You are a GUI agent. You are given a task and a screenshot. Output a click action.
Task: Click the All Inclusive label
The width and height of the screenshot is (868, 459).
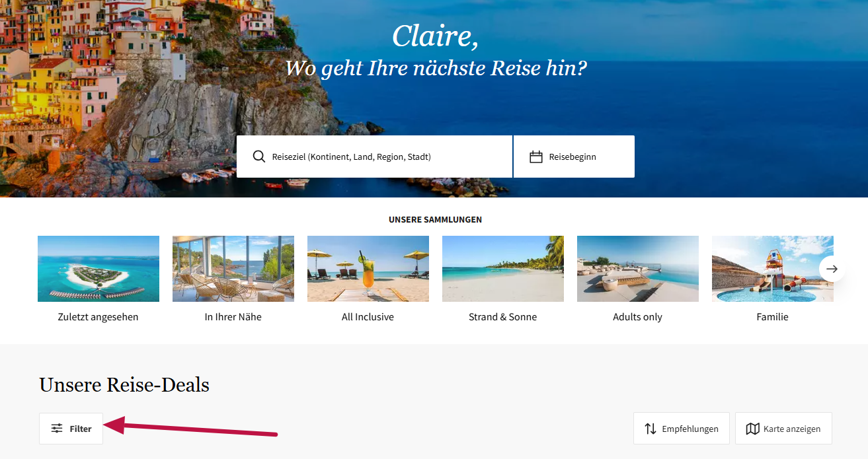coord(368,317)
